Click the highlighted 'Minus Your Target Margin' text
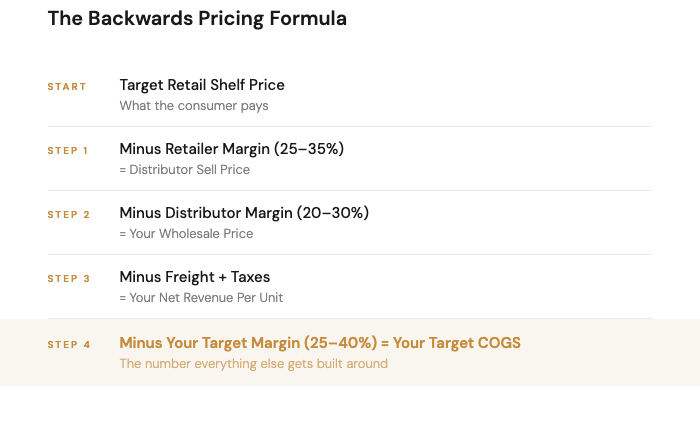 pos(210,343)
